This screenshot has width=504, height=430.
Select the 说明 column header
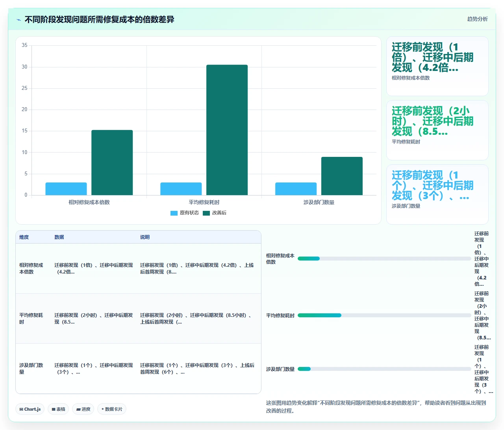click(x=145, y=237)
